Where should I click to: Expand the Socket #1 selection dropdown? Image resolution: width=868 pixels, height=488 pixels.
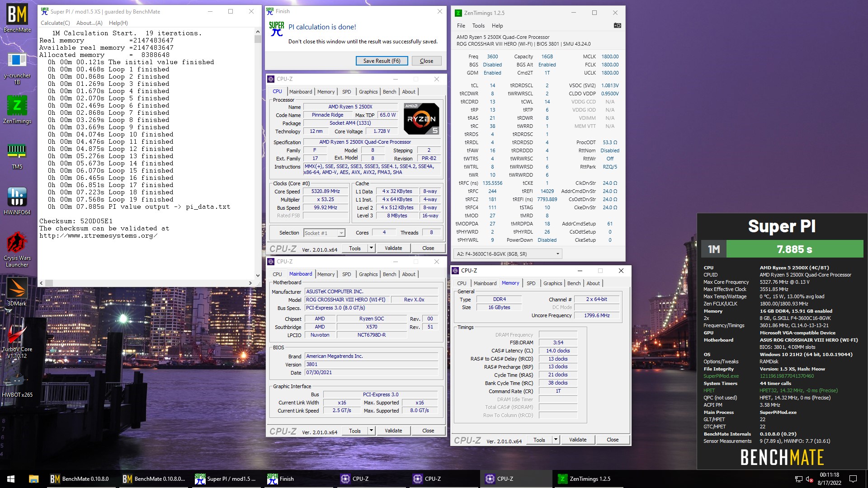[x=341, y=233]
